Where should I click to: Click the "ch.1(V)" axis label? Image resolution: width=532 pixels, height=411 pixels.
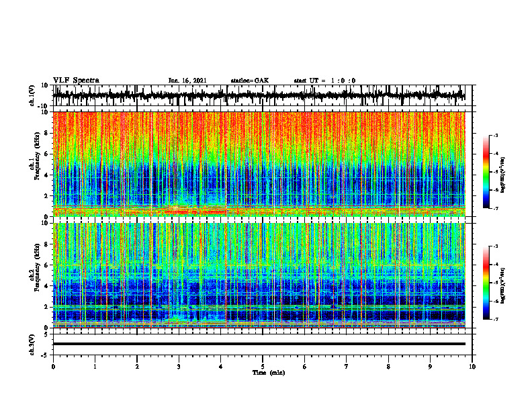tap(32, 95)
